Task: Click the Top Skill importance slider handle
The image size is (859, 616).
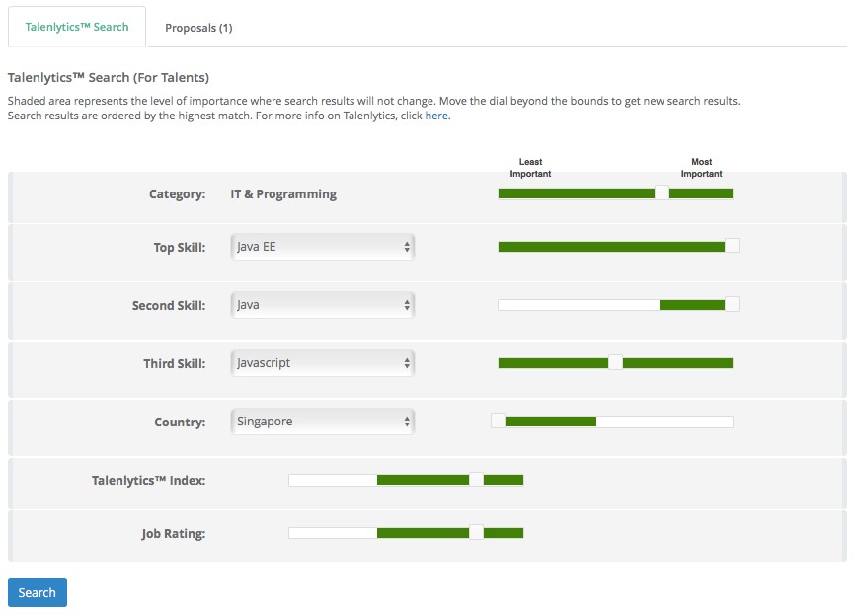Action: tap(732, 246)
